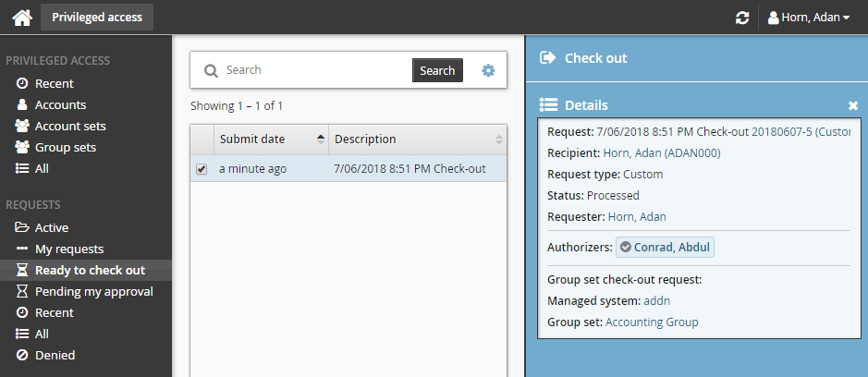Screen dimensions: 868x377
Task: Open My requests in sidebar
Action: [69, 249]
